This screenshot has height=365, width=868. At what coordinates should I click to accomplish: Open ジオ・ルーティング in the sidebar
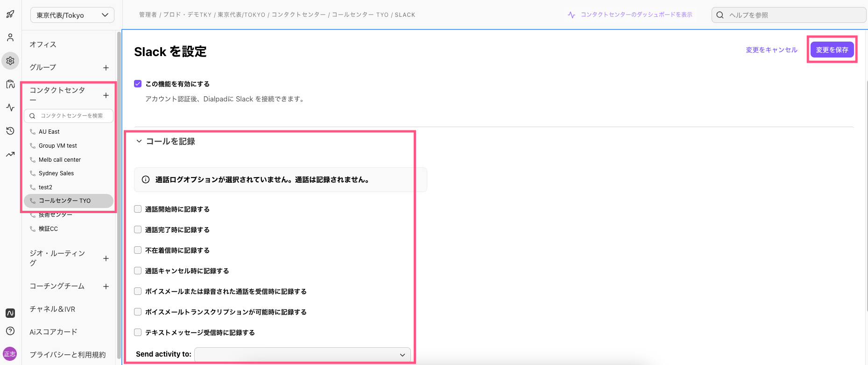57,258
